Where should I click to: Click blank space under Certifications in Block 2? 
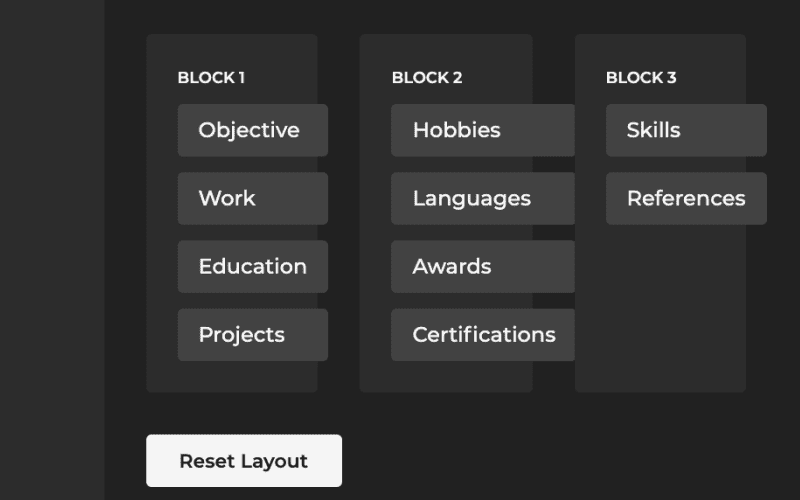[x=446, y=377]
